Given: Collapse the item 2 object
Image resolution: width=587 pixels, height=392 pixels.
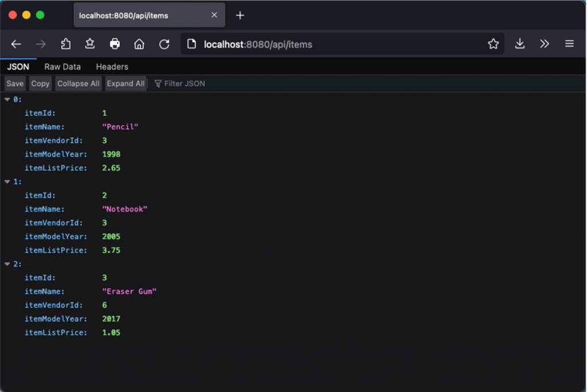Looking at the screenshot, I should 7,264.
